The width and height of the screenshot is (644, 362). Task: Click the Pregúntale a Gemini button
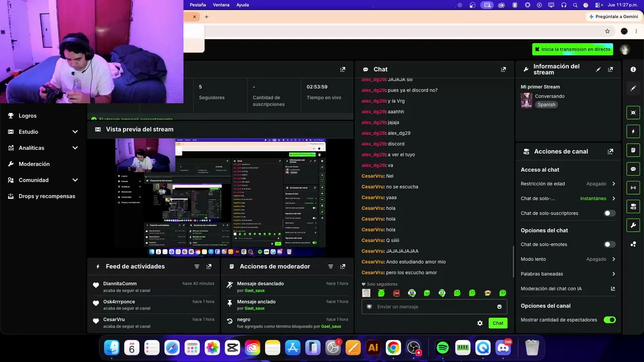(x=613, y=17)
